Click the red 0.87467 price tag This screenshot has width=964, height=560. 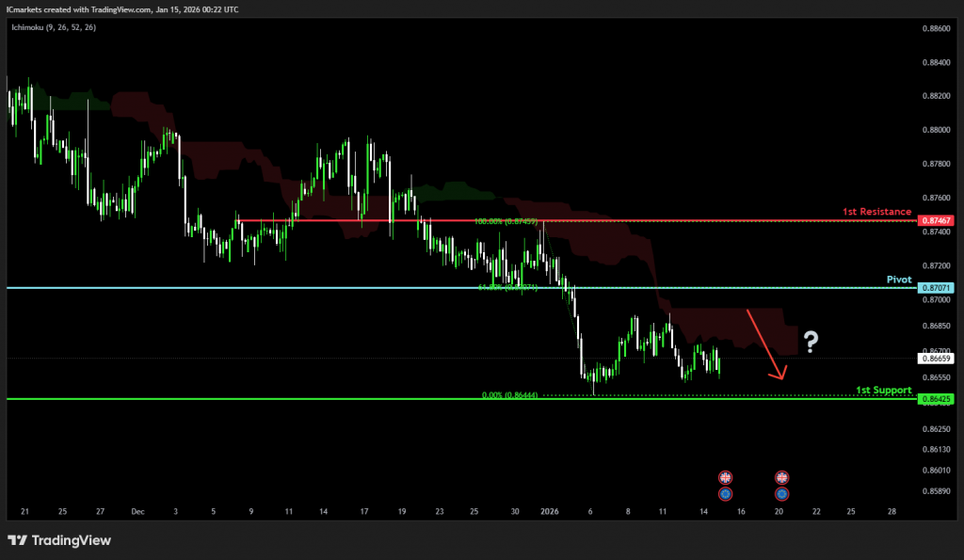[937, 220]
